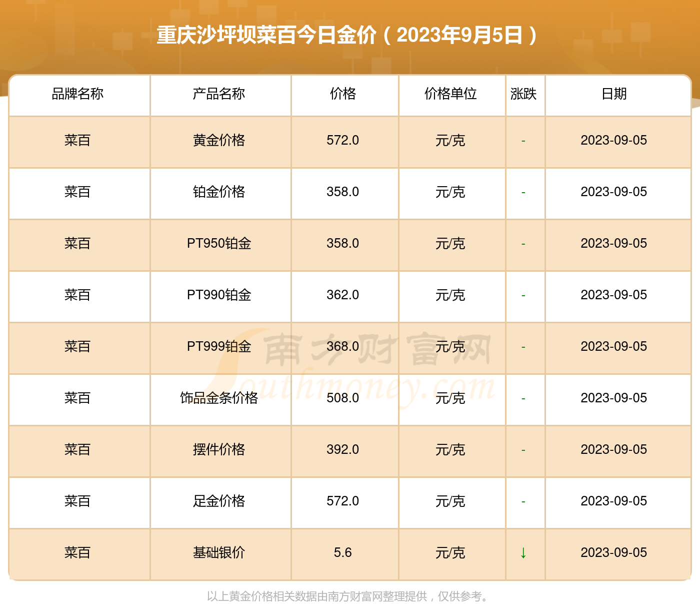Screen dimensions: 700x604
Task: Click the 572.0 price in 黄金价格 row
Action: (343, 140)
